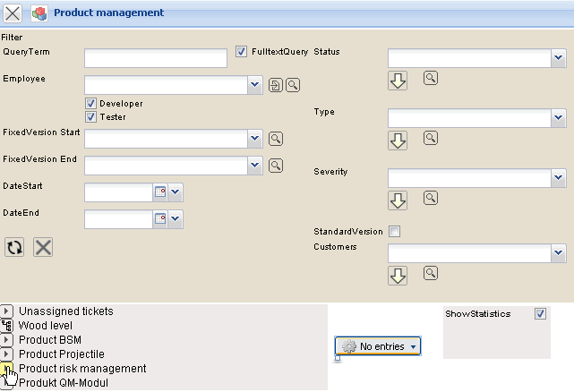The image size is (574, 392).
Task: Select Product BSM in the tree
Action: pos(50,340)
